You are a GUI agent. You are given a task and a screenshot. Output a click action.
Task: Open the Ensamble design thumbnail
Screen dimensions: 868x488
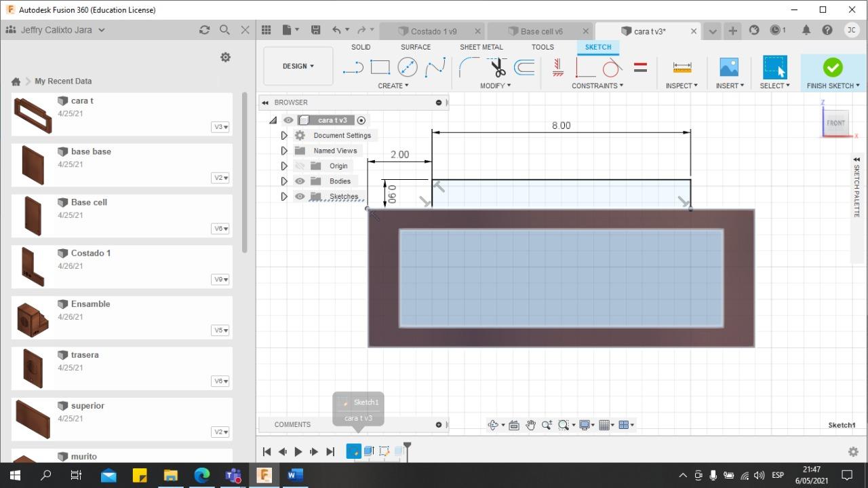tap(33, 319)
